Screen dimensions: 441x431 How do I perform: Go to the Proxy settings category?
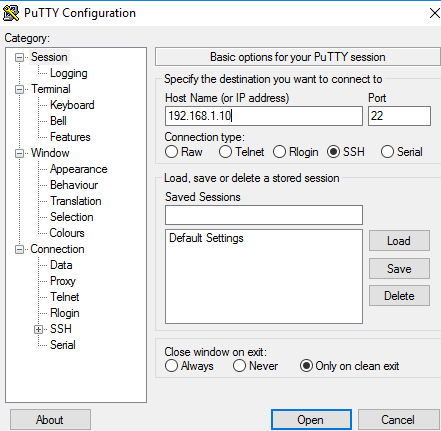point(63,281)
